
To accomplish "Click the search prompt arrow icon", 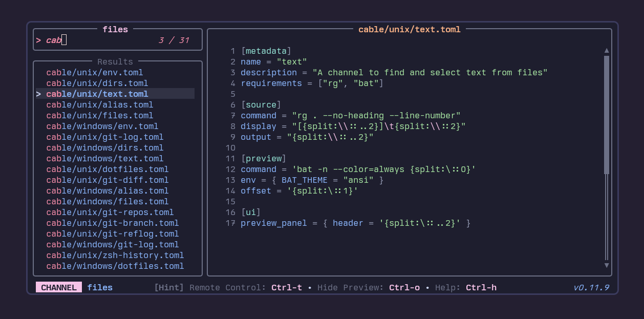I will tap(38, 40).
